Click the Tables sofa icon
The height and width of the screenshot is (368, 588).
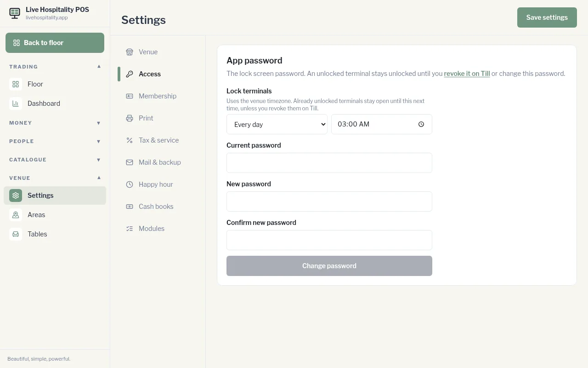[x=16, y=234]
